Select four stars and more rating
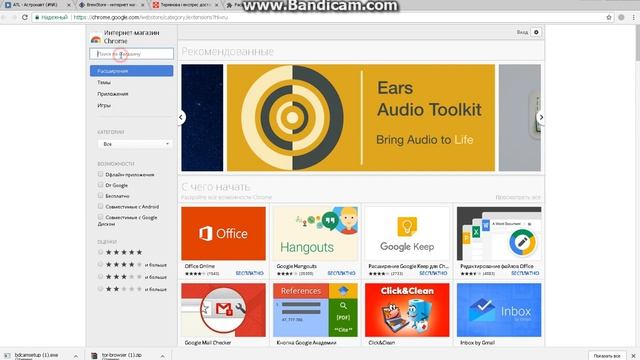 coord(100,264)
